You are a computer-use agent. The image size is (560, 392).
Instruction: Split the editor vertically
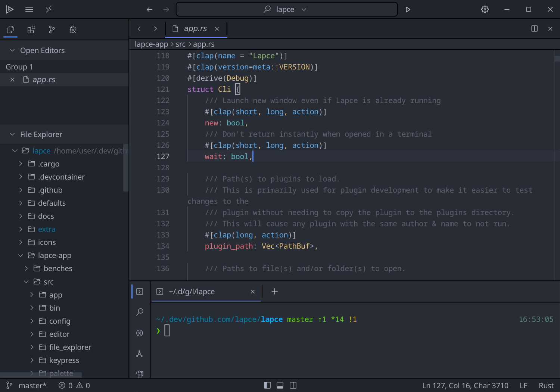[x=534, y=29]
